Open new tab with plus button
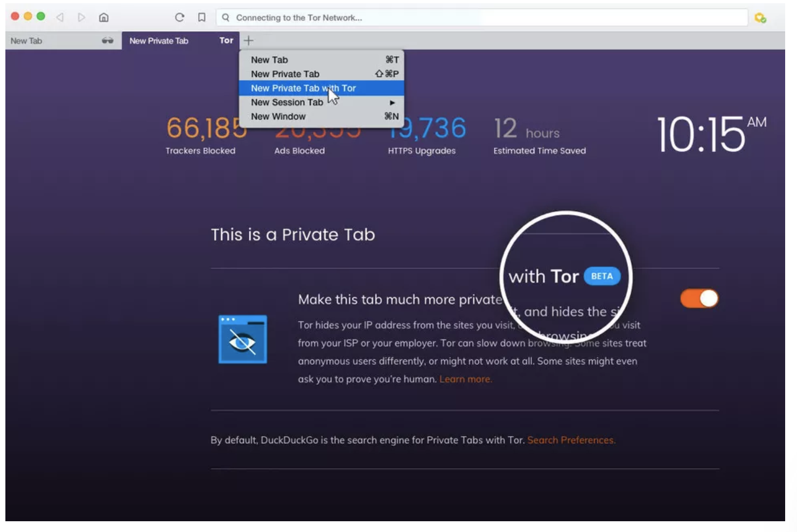Screen dimensions: 797x532 point(248,40)
